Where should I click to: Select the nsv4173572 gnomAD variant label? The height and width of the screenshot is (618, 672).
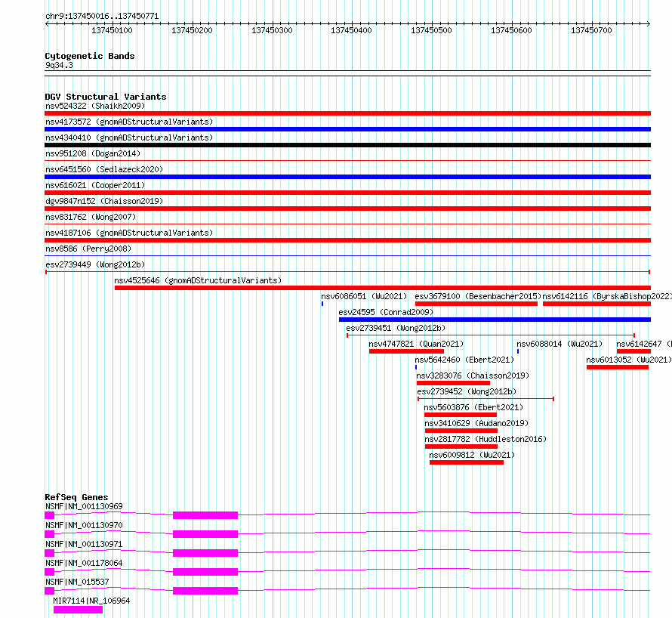(x=129, y=122)
